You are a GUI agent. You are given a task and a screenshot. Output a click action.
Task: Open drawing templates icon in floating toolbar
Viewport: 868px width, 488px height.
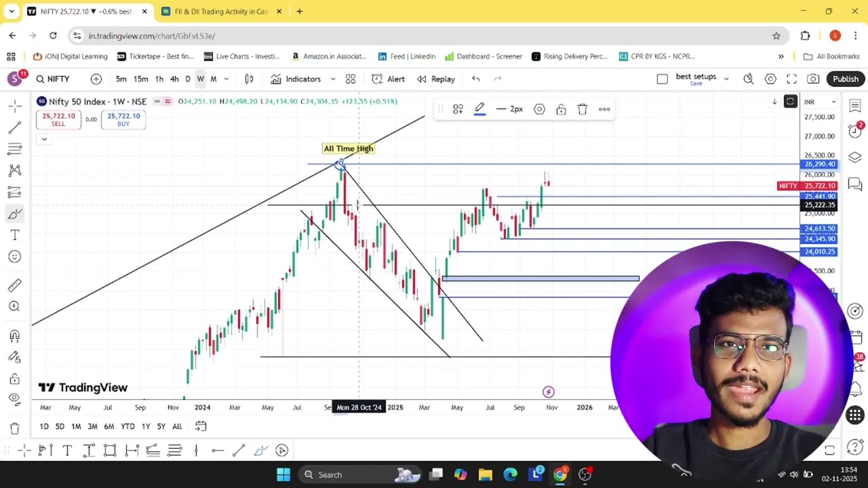pos(458,109)
